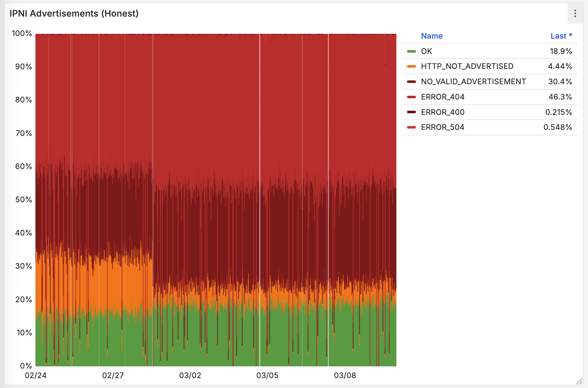The width and height of the screenshot is (588, 388).
Task: Click the ERROR_400 series color swatch
Action: point(411,112)
